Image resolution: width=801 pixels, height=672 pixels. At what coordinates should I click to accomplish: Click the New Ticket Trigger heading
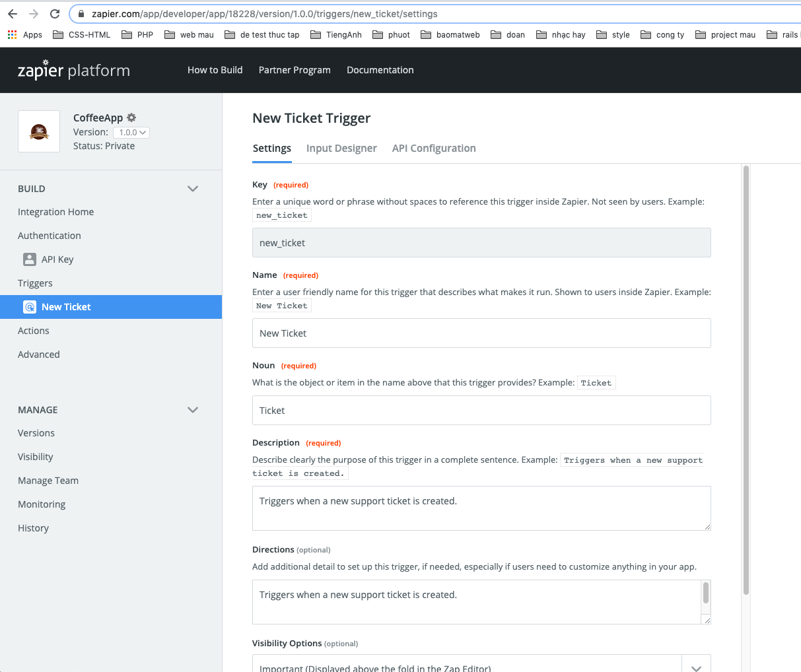(312, 118)
